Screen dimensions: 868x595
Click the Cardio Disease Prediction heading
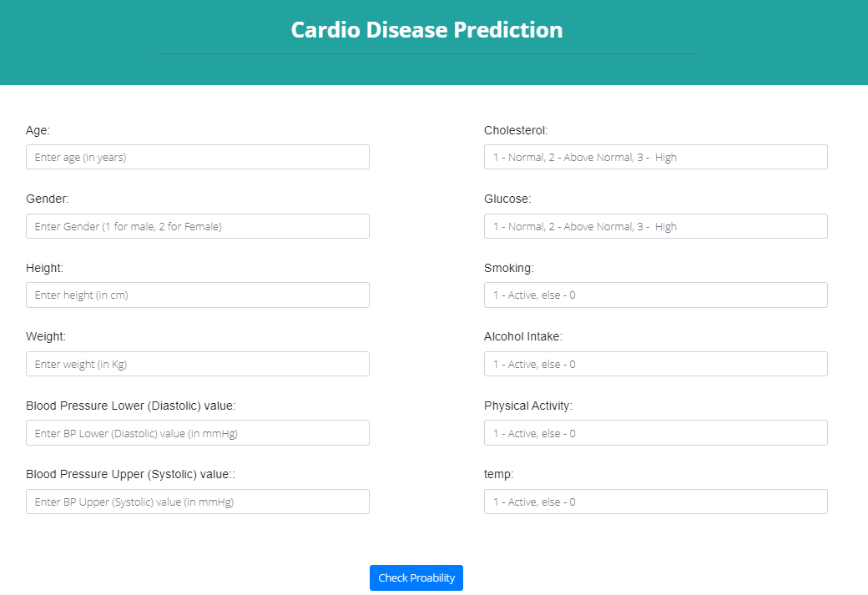(x=426, y=29)
